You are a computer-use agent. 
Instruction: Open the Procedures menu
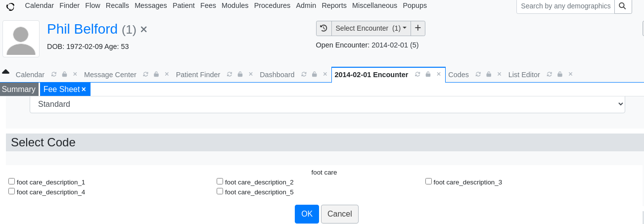(272, 5)
